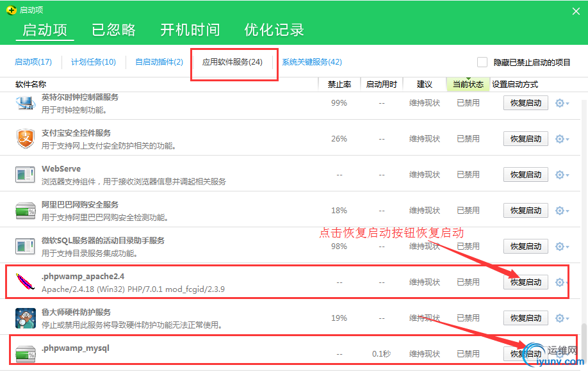Switch to the 已忽略 tab

coord(113,29)
